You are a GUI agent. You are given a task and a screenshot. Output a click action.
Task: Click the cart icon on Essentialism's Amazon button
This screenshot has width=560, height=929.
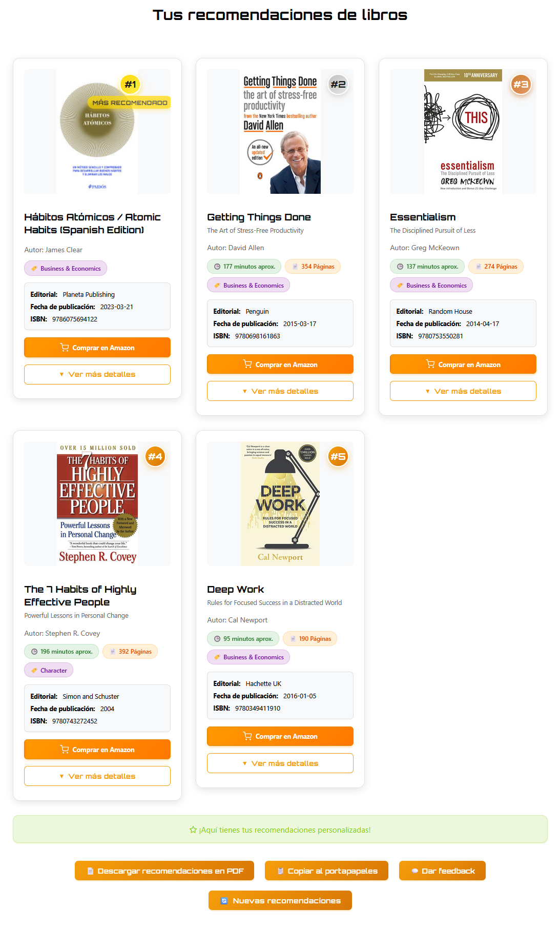point(430,364)
